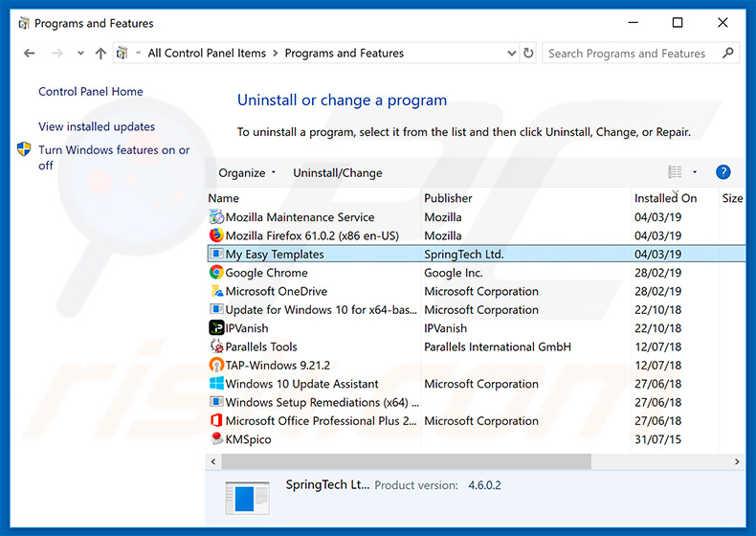Select the Windows 10 Update Assistant icon
Viewport: 756px width, 536px height.
pos(216,383)
